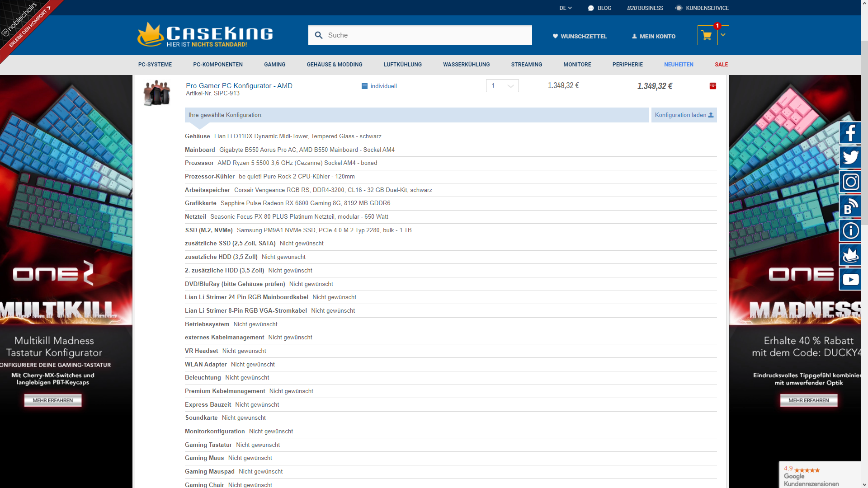Open the PC-Komponenten menu
This screenshot has width=868, height=488.
tap(218, 65)
